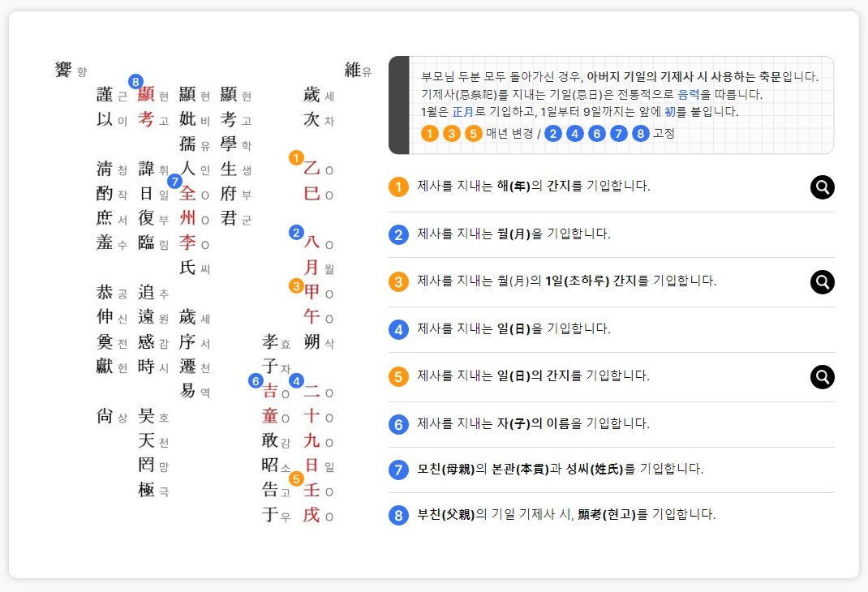Open the 初 link in the info box
This screenshot has height=592, width=868.
(x=670, y=112)
